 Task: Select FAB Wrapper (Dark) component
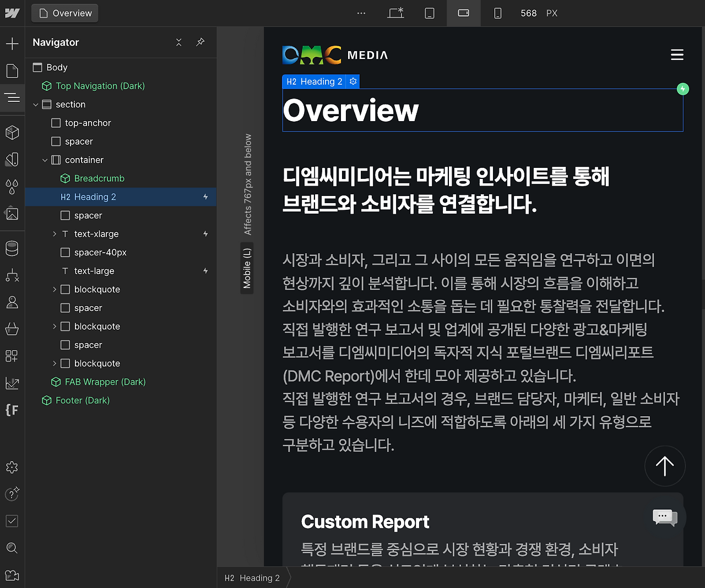pos(121,382)
